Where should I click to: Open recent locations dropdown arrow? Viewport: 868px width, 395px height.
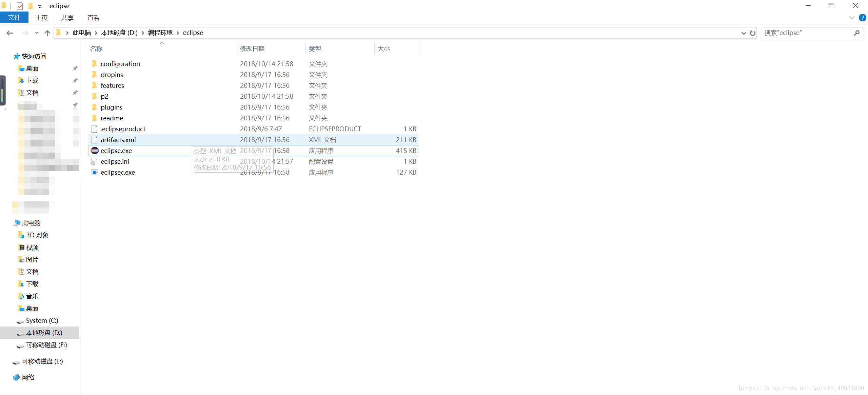(37, 33)
